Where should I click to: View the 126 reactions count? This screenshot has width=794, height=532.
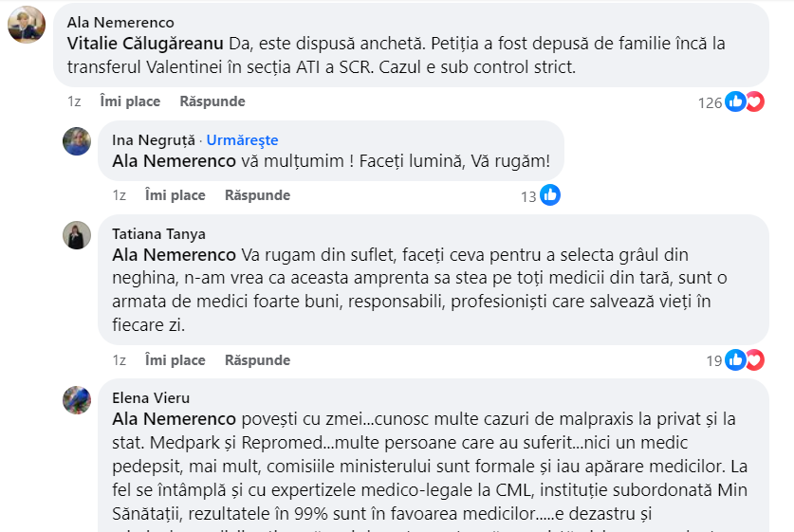tap(710, 102)
